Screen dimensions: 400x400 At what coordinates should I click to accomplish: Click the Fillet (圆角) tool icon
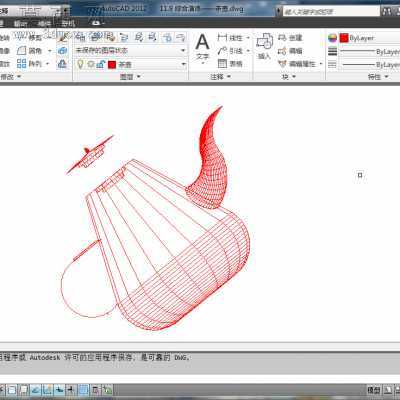tap(21, 51)
